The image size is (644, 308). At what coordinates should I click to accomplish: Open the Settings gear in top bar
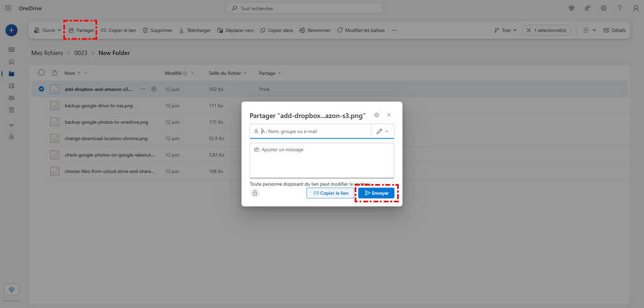click(604, 8)
